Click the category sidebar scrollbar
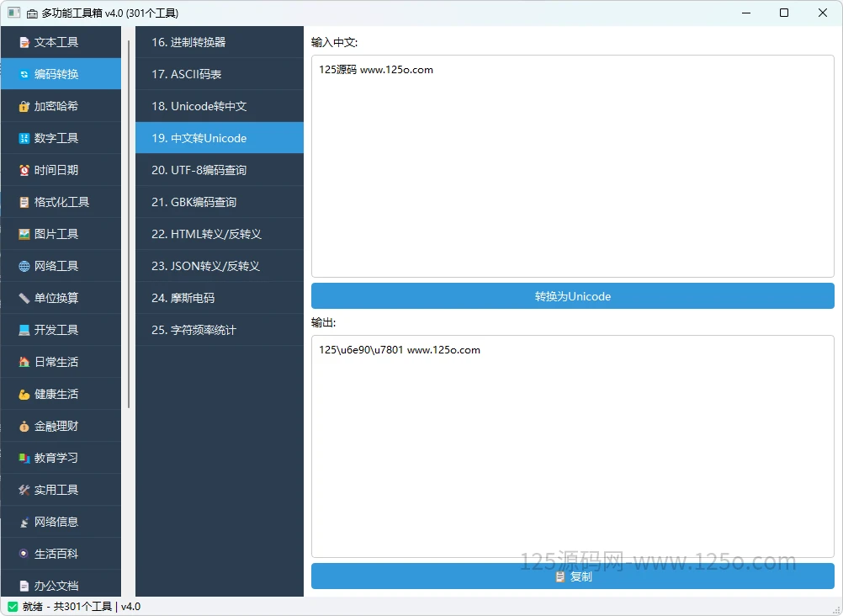This screenshot has width=843, height=616. [129, 224]
